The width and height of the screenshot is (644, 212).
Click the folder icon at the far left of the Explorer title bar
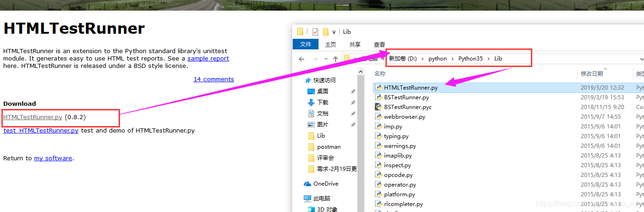[300, 32]
